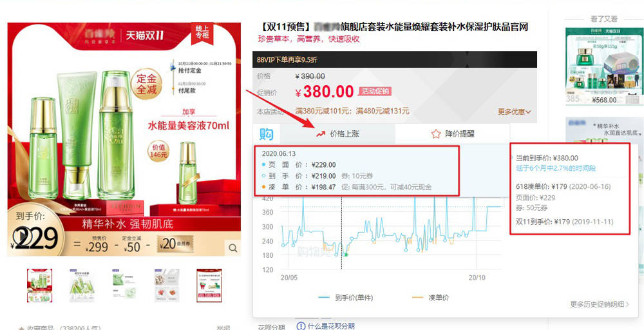Click the product title 双11预售 text
Screen dimensions: 644x330
pos(394,28)
